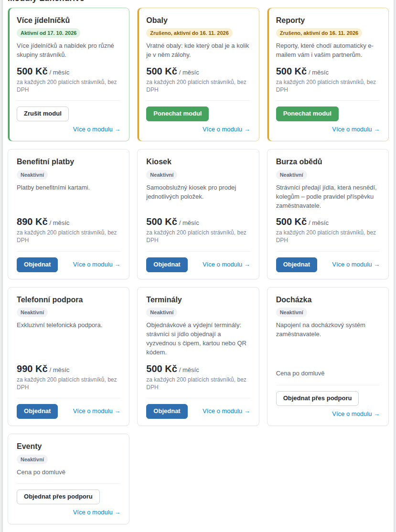Cancel the Více jídelníčků module
396x532 pixels.
tap(43, 114)
